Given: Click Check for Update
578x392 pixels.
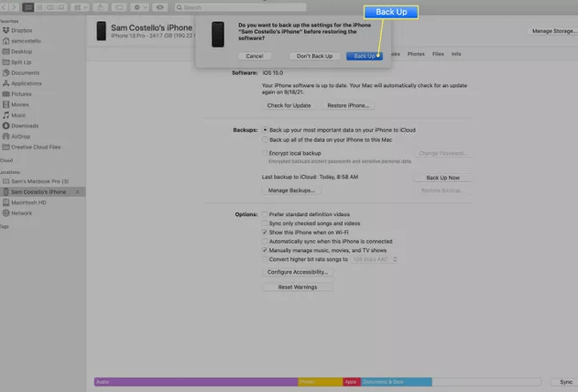Looking at the screenshot, I should coord(289,105).
